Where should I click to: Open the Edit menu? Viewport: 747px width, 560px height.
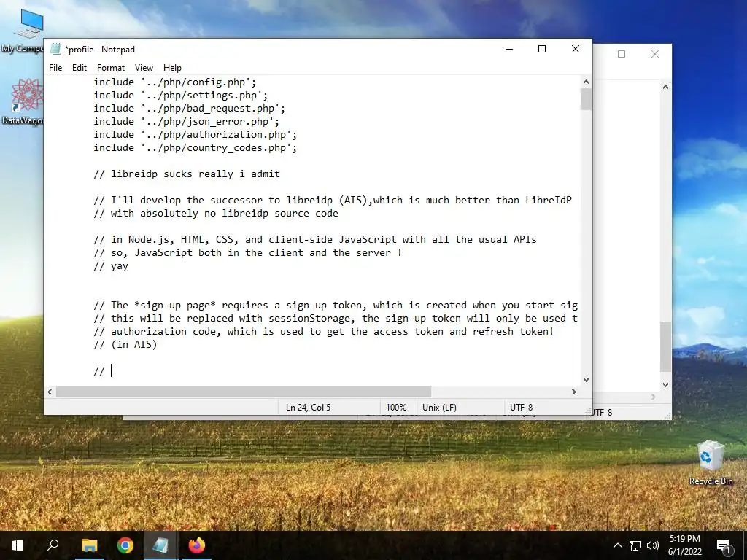tap(79, 68)
